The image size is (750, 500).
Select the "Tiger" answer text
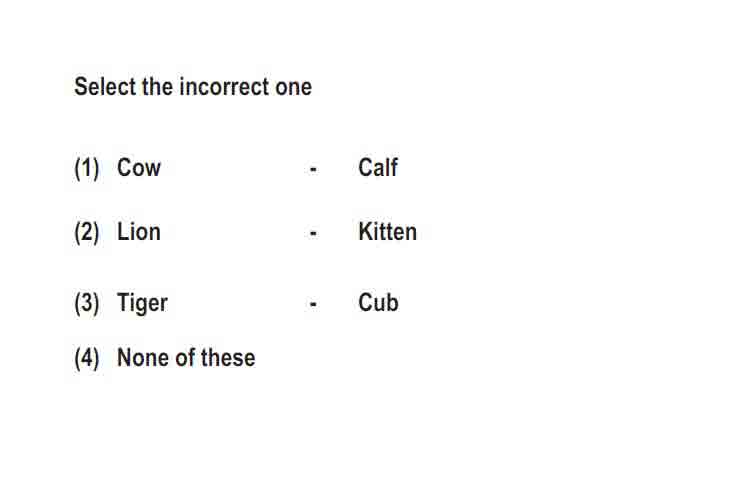(x=142, y=304)
